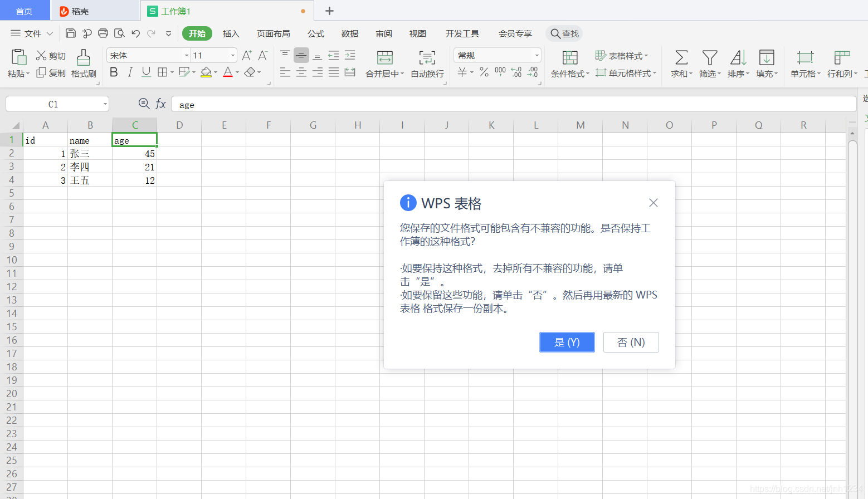Open number format dropdown 常规

(537, 55)
